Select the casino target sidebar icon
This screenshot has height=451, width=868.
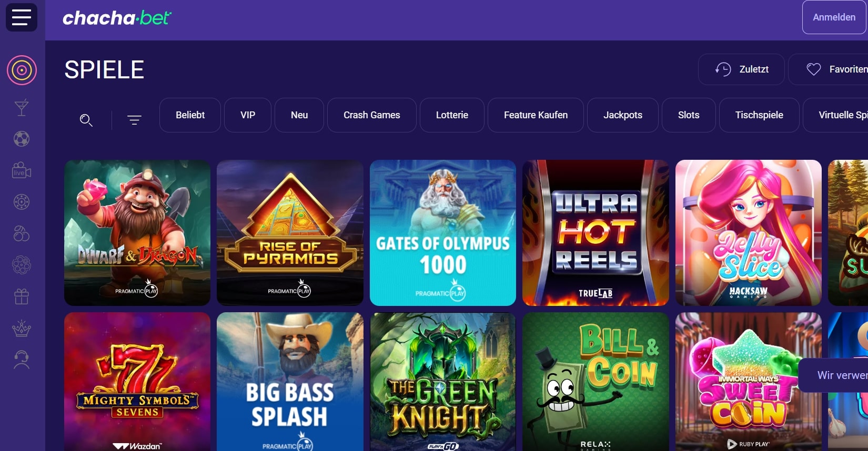point(22,70)
